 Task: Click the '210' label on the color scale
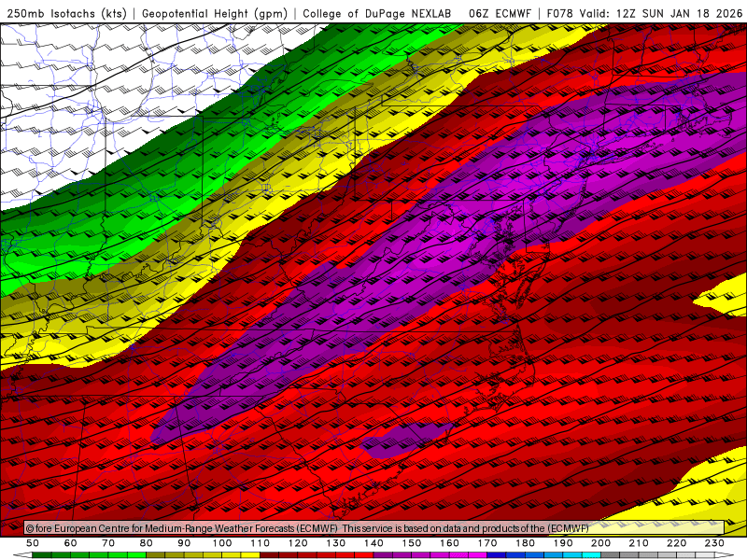pyautogui.click(x=639, y=543)
